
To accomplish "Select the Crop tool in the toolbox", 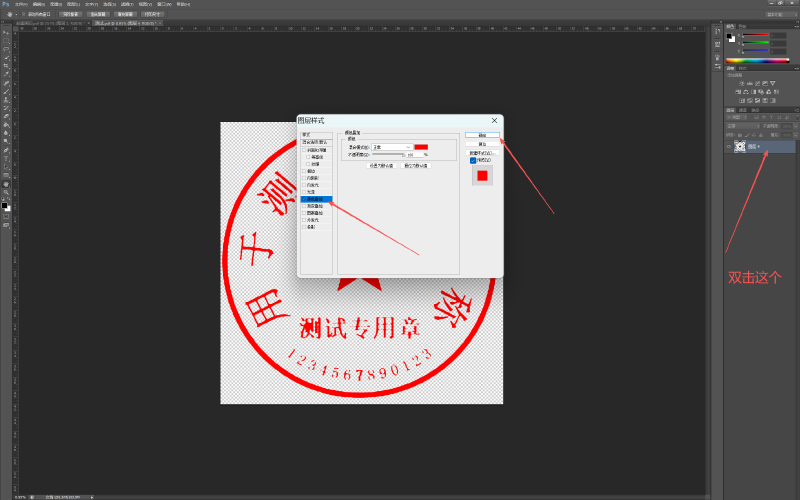I will [x=6, y=65].
